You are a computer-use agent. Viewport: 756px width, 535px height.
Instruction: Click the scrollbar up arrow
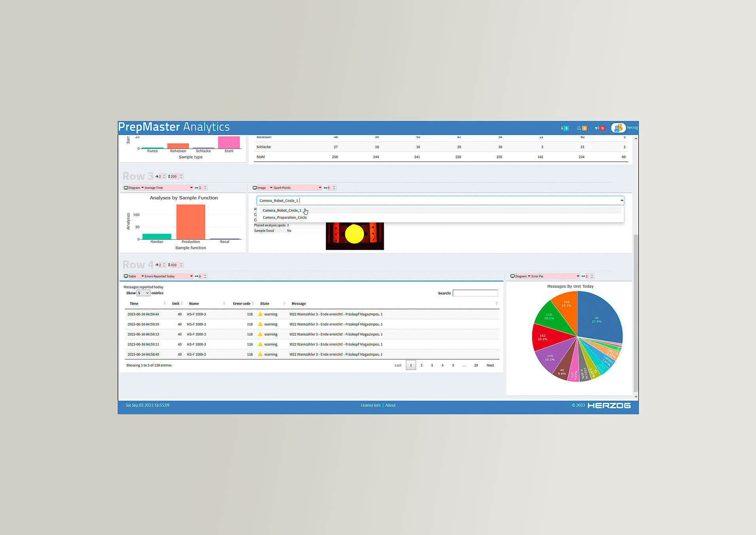coord(636,138)
